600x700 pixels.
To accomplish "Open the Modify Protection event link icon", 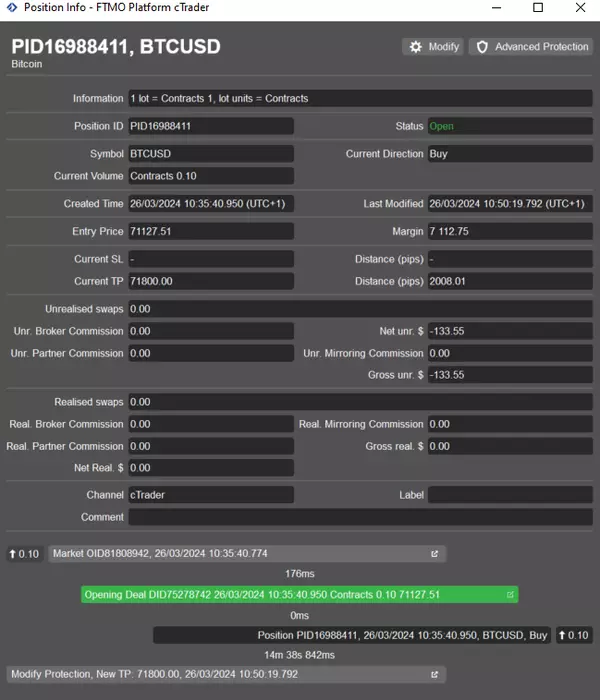I will click(x=434, y=674).
